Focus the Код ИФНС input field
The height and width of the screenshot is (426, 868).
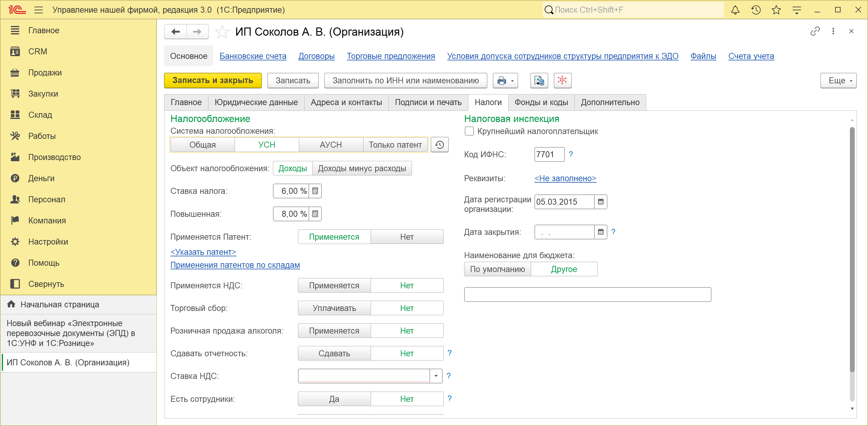[549, 155]
